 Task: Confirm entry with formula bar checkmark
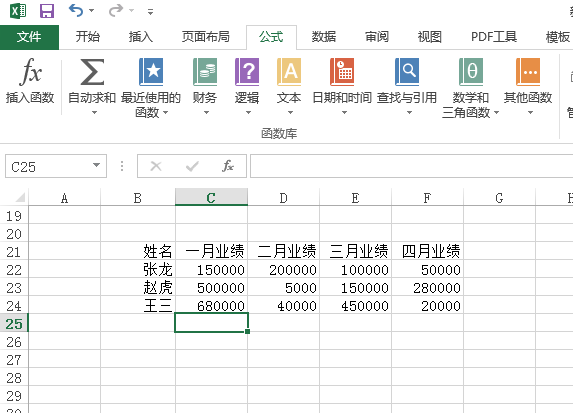[192, 166]
